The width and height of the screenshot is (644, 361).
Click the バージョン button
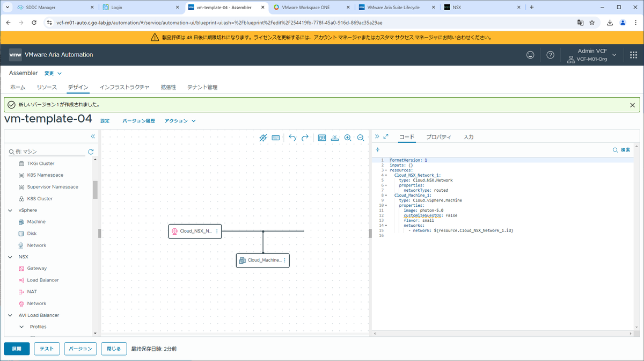[x=80, y=349]
